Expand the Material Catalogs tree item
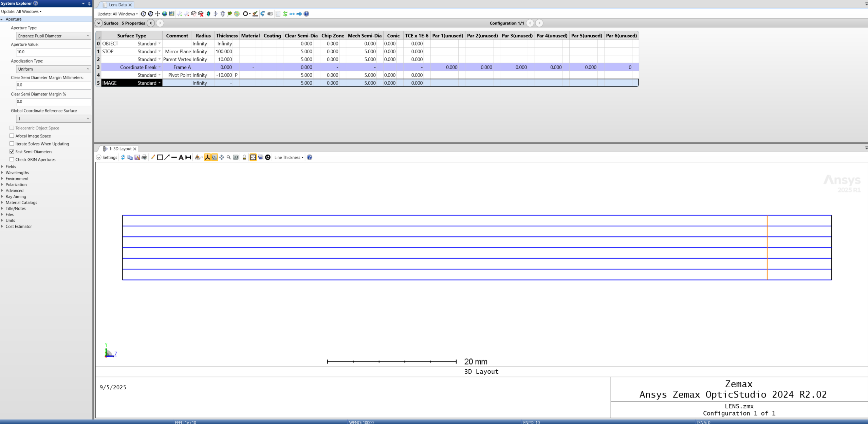This screenshot has height=424, width=868. pyautogui.click(x=2, y=202)
